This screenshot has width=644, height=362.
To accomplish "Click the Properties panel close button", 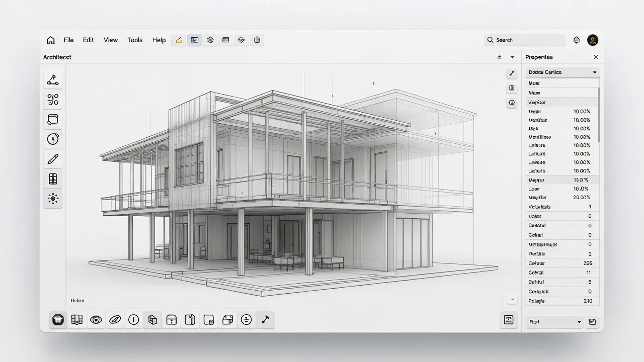I will [x=596, y=57].
